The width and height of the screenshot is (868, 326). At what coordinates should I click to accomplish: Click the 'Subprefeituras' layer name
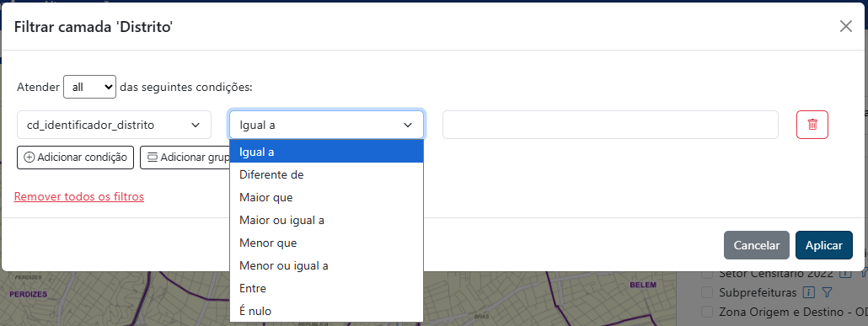(758, 292)
